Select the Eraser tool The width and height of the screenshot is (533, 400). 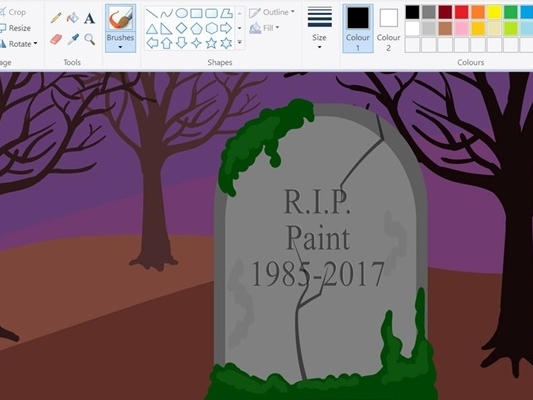point(56,39)
